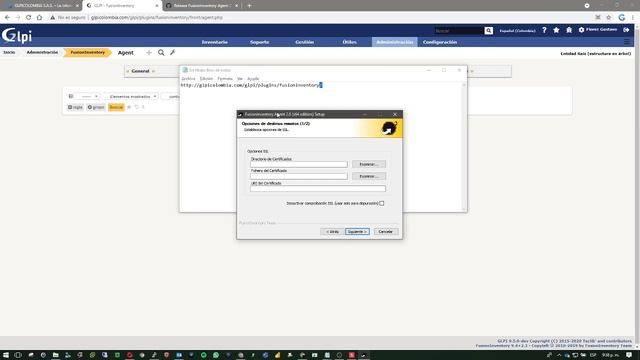Click the Inicio breadcrumb link

click(9, 52)
